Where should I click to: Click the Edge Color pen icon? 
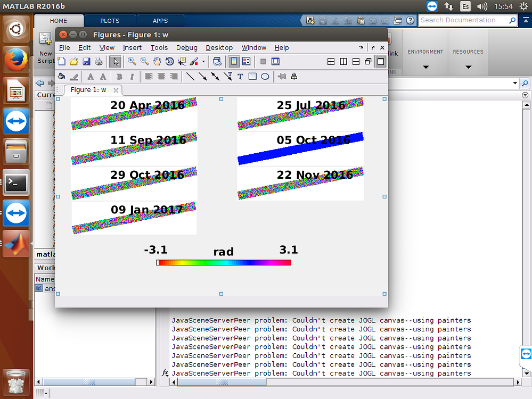73,77
